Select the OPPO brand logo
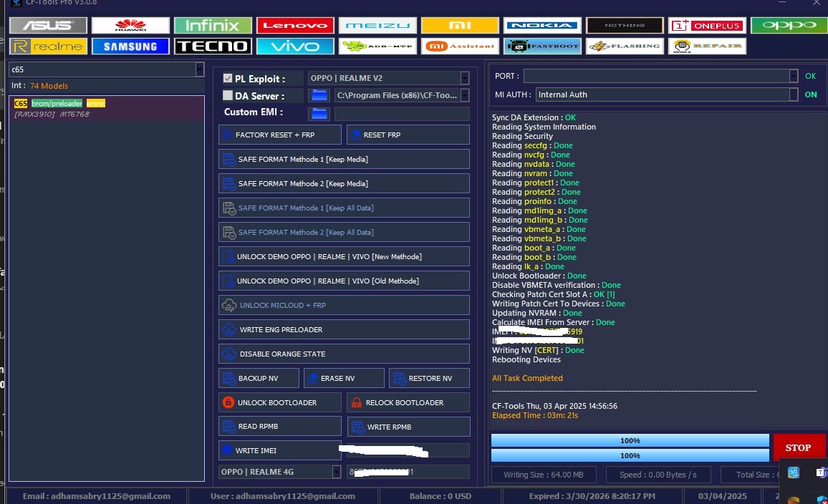This screenshot has height=504, width=828. tap(789, 25)
